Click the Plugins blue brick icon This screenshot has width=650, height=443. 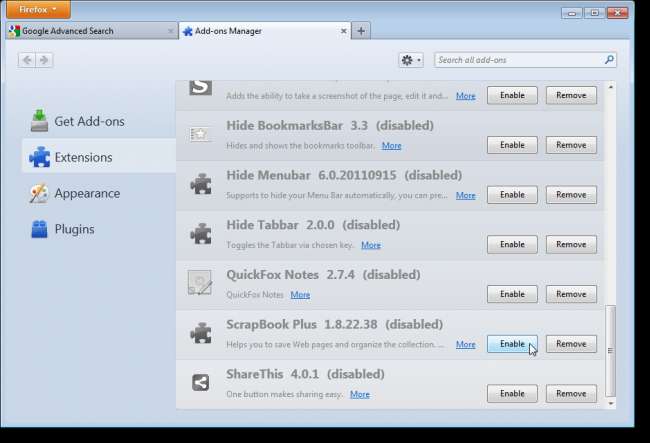39,229
